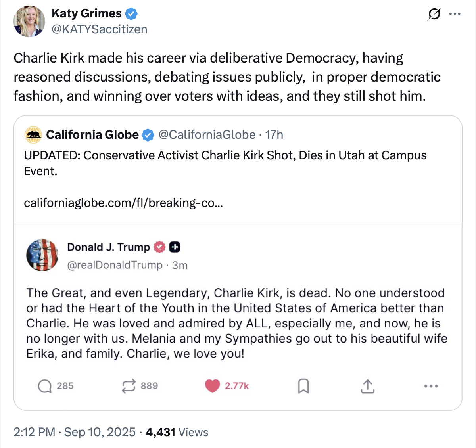Open the California Globe account name
This screenshot has width=476, height=448.
coord(92,135)
